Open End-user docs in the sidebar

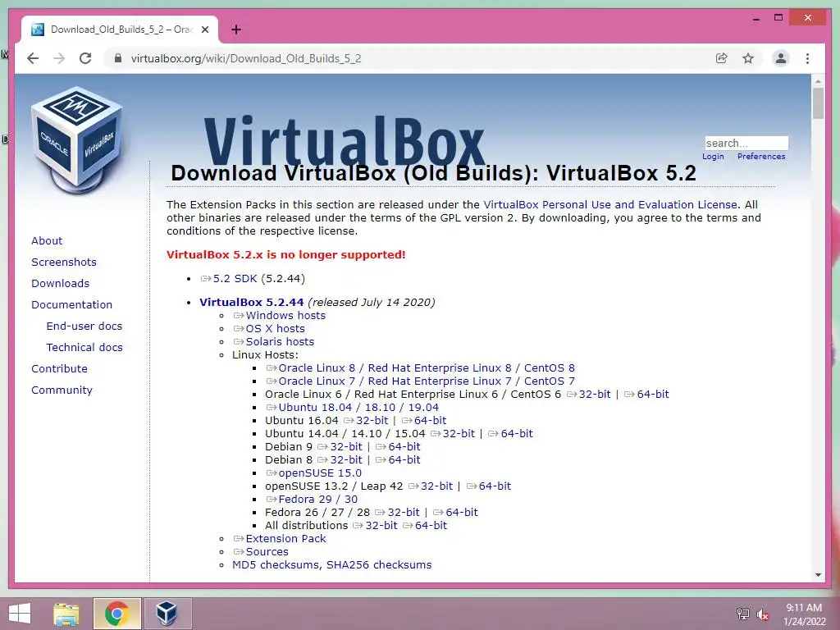coord(84,326)
